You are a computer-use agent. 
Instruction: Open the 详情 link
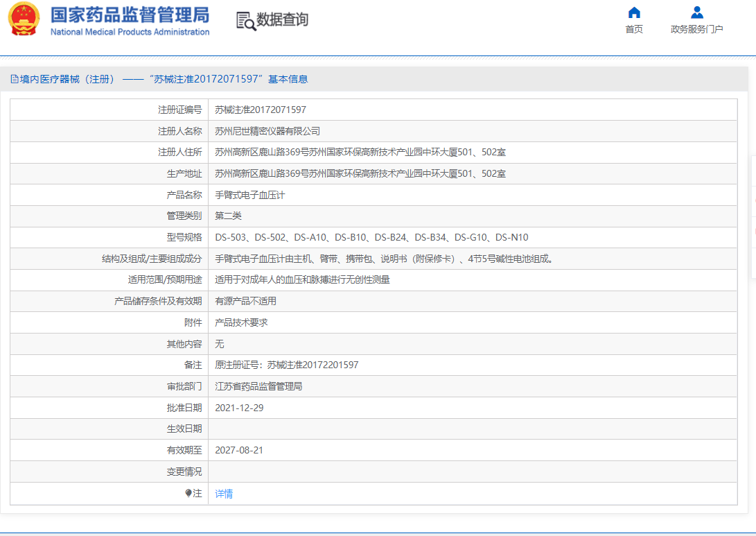(x=224, y=494)
